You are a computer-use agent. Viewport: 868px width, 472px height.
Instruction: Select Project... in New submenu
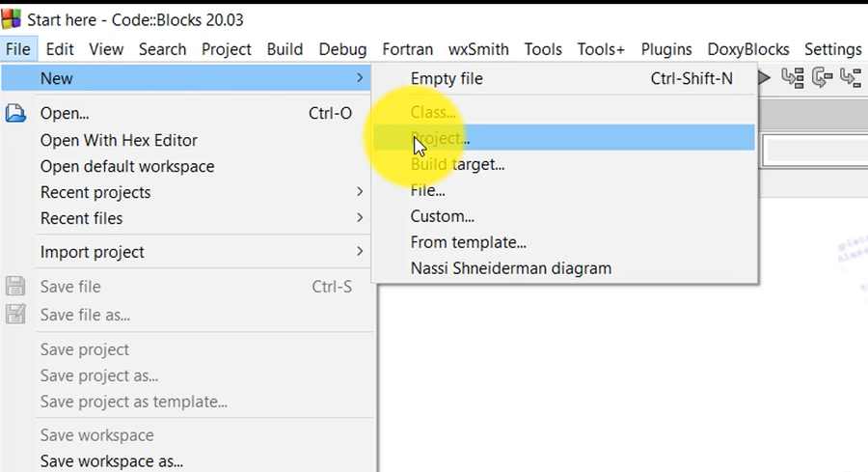[x=564, y=138]
